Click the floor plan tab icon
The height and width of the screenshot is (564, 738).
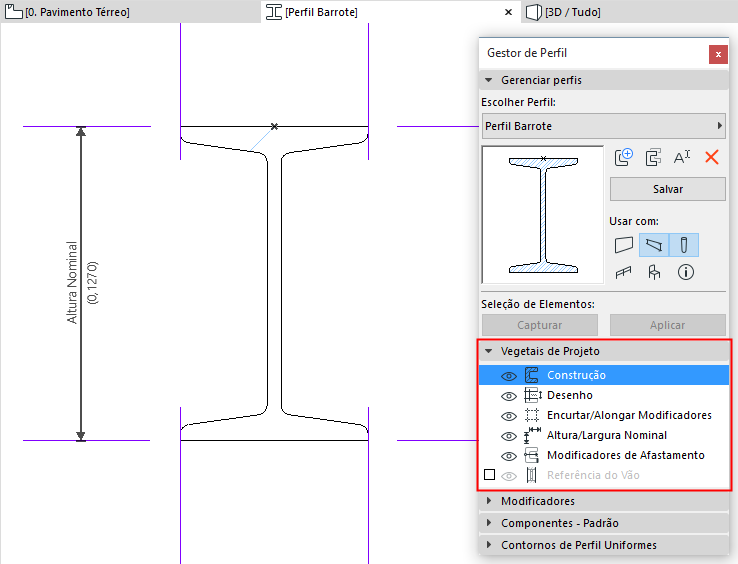point(14,12)
